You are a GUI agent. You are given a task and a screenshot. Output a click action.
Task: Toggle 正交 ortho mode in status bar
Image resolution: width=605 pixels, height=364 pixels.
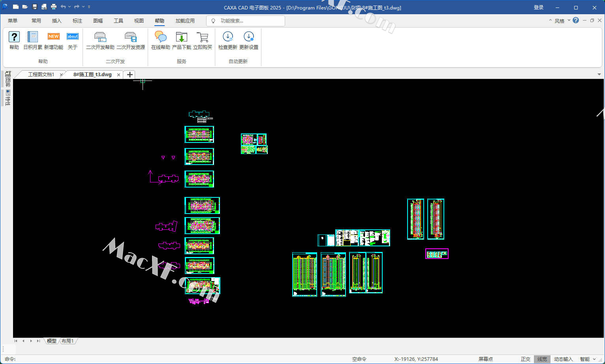[526, 359]
